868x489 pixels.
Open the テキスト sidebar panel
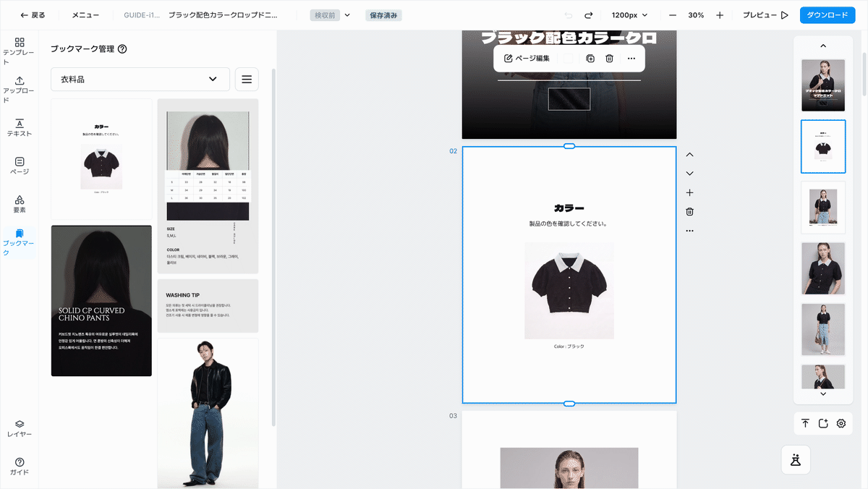(x=20, y=128)
